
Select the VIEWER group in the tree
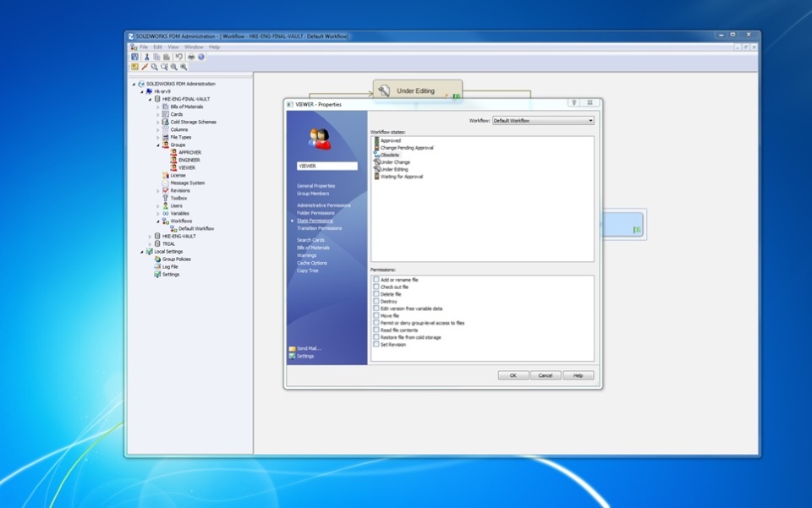click(186, 167)
